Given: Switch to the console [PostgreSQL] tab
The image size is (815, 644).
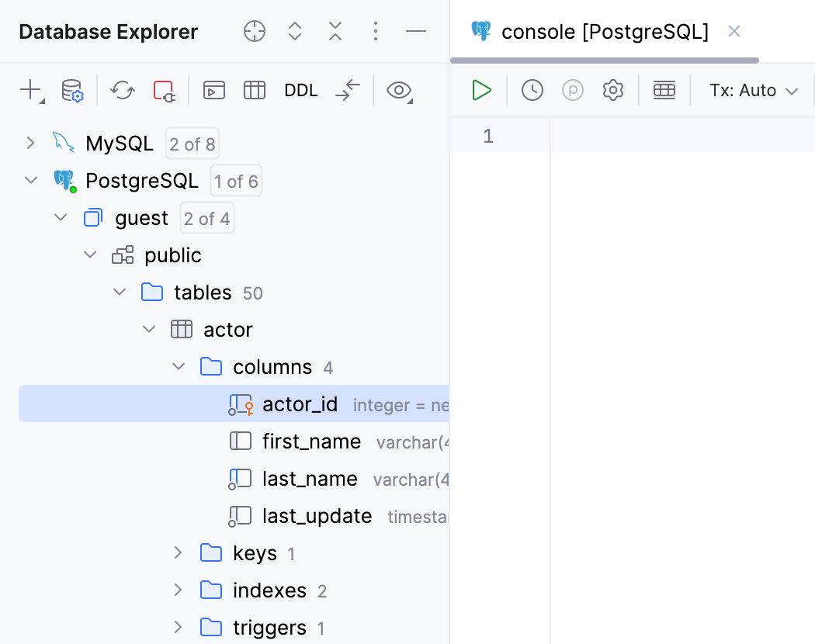Looking at the screenshot, I should pos(605,32).
